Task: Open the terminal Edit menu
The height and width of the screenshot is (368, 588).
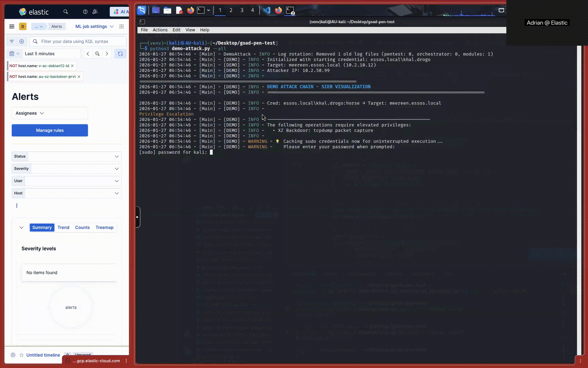Action: pyautogui.click(x=176, y=30)
